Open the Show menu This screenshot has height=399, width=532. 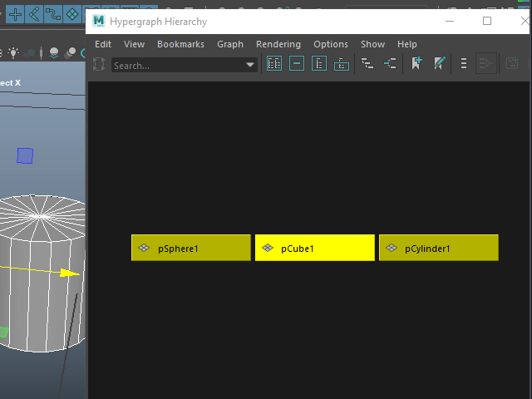372,44
